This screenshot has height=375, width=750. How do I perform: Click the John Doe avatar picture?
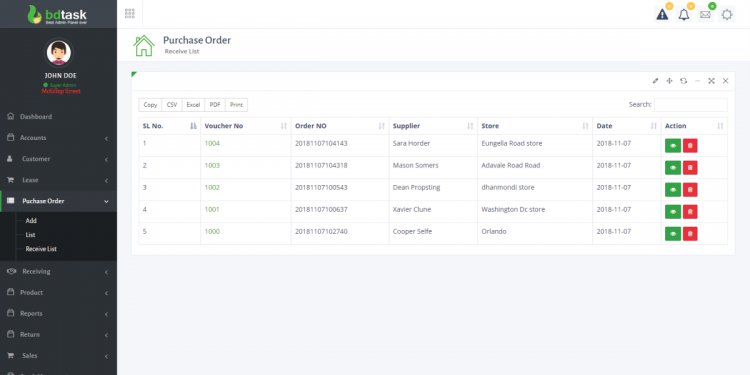(59, 53)
